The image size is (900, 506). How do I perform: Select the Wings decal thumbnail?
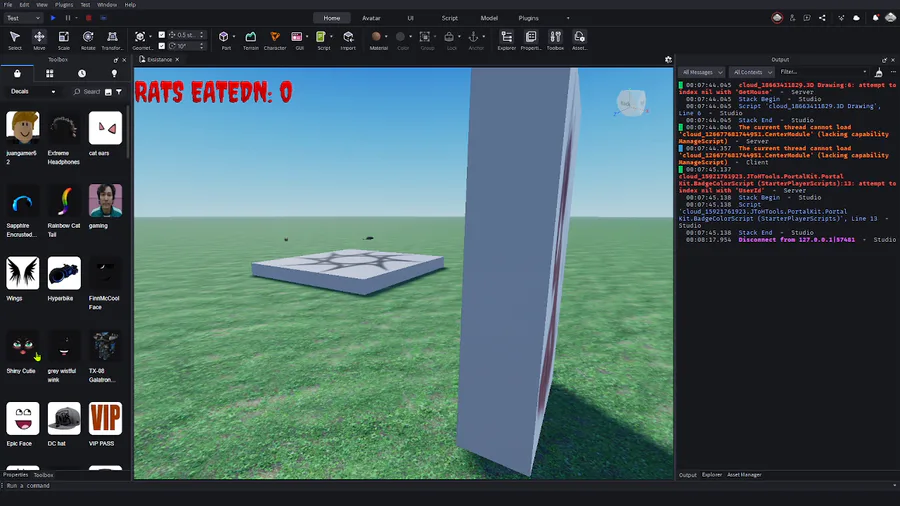point(22,273)
